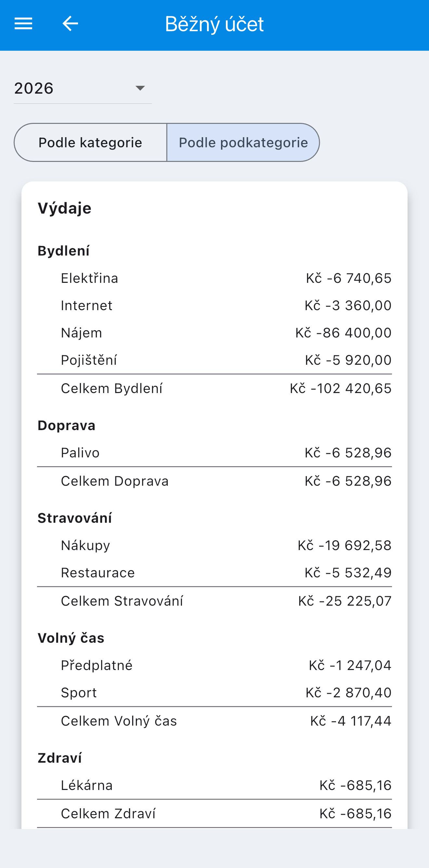The width and height of the screenshot is (429, 868).
Task: Select Podle podkategorie segment
Action: coord(243,142)
